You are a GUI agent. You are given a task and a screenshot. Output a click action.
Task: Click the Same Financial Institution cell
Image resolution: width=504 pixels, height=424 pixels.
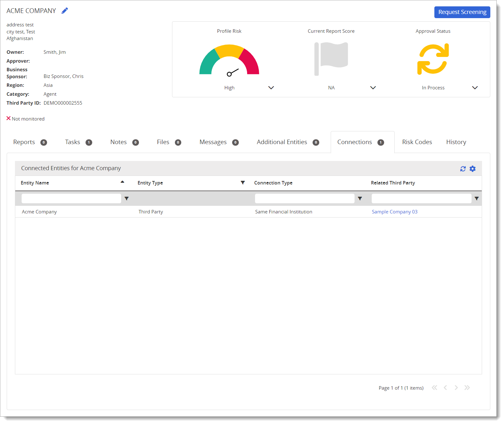click(284, 212)
